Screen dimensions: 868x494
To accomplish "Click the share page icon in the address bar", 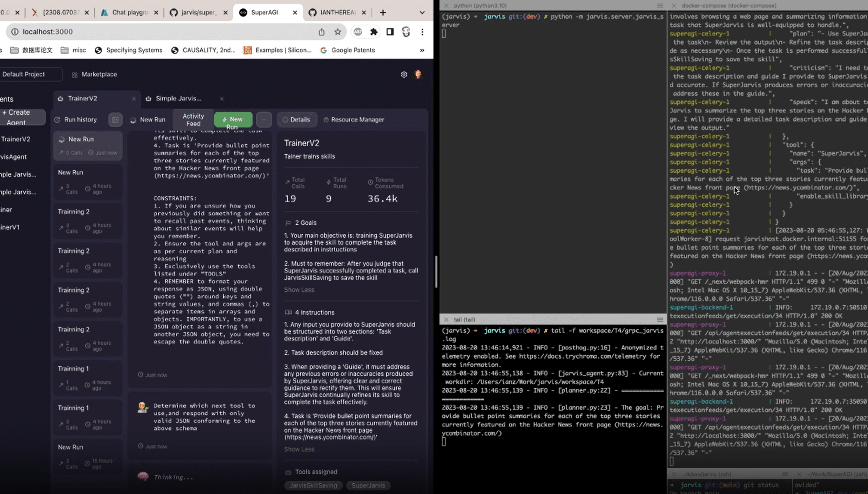I will click(321, 32).
